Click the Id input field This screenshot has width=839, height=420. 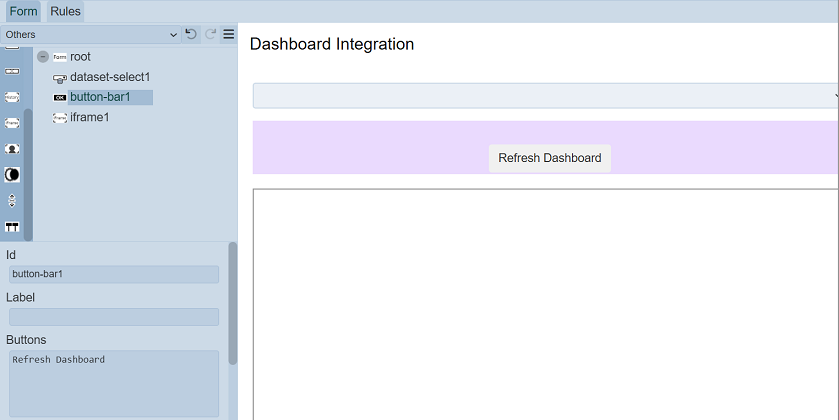pyautogui.click(x=113, y=274)
